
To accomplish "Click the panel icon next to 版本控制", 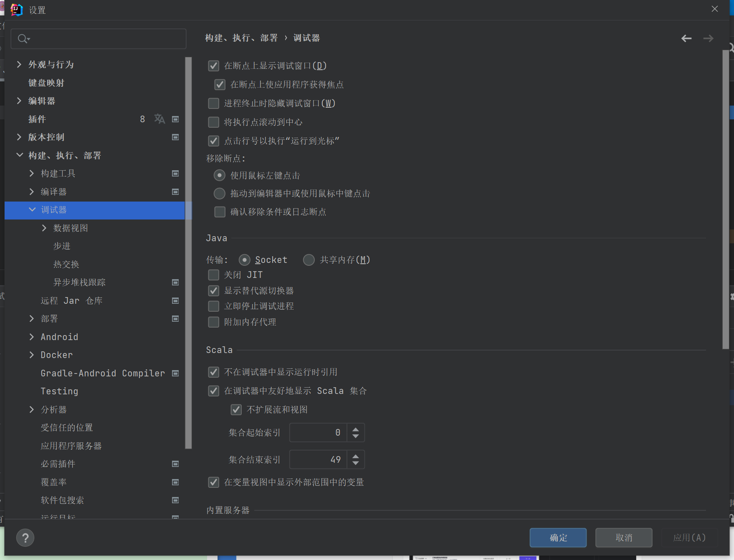I will (175, 137).
